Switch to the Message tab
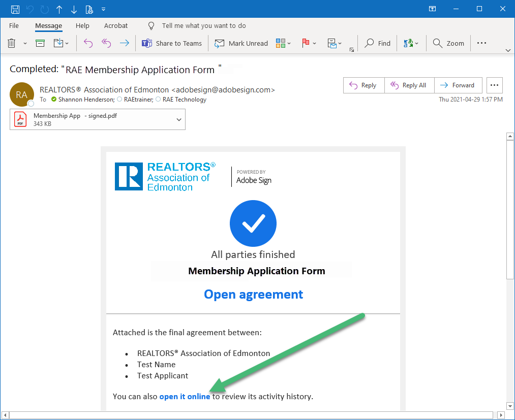The image size is (515, 420). coord(49,25)
